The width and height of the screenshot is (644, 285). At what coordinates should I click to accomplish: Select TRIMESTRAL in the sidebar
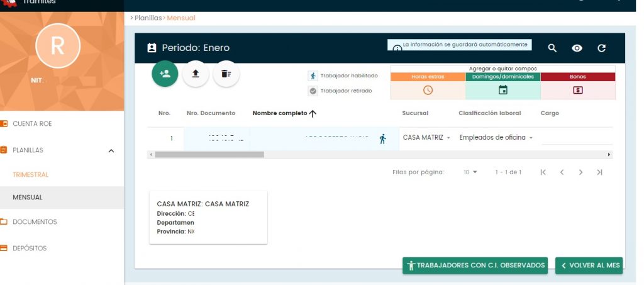tap(30, 175)
